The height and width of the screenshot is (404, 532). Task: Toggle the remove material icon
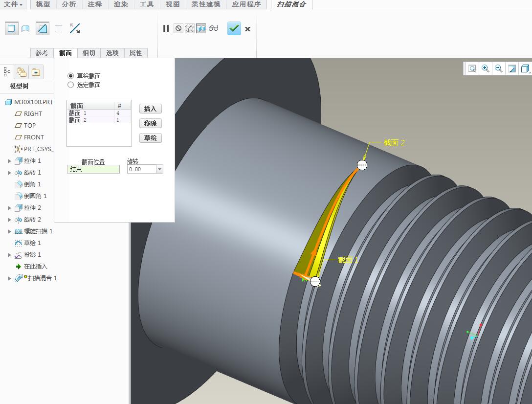point(43,28)
